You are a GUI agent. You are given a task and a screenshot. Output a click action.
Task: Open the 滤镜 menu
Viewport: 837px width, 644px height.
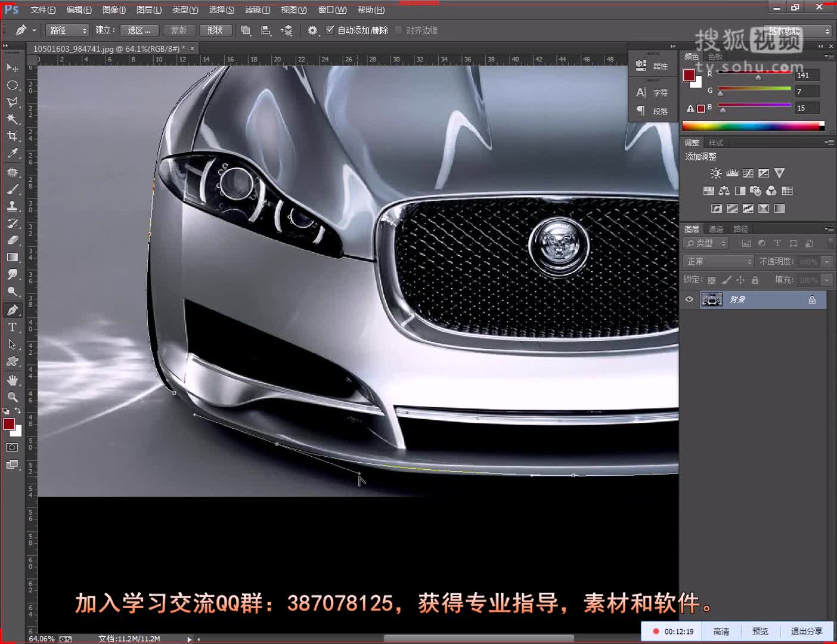pyautogui.click(x=258, y=10)
